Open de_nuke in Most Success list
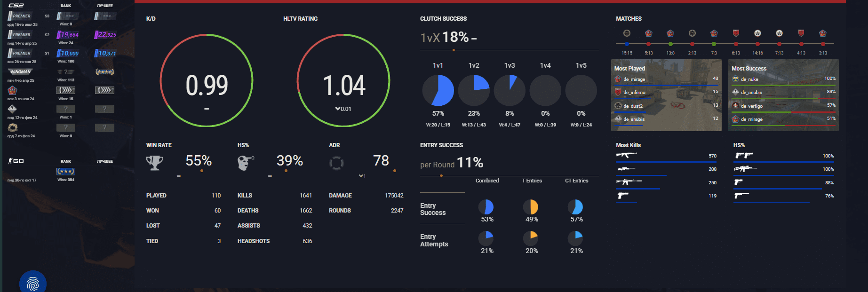868x292 pixels. tap(749, 79)
